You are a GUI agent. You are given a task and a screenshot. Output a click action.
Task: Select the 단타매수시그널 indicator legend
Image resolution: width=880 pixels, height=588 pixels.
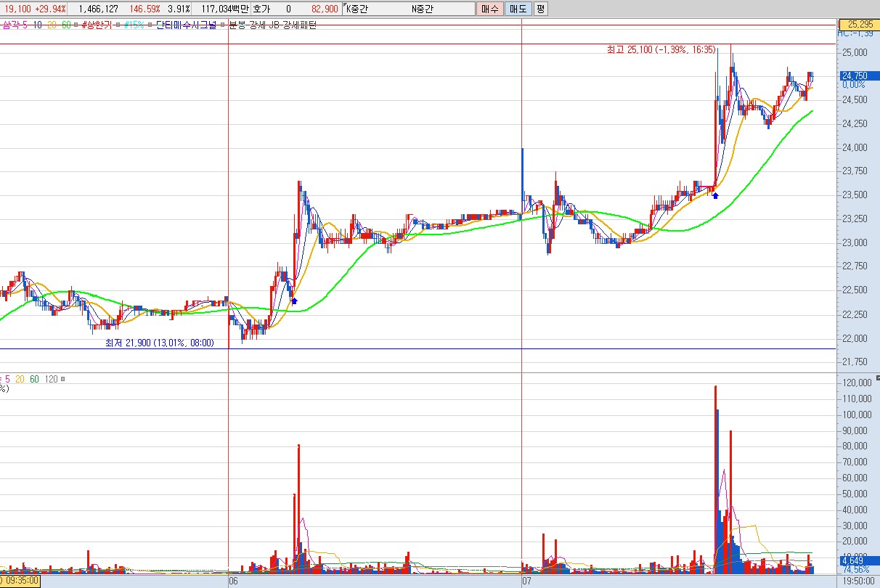[x=186, y=25]
